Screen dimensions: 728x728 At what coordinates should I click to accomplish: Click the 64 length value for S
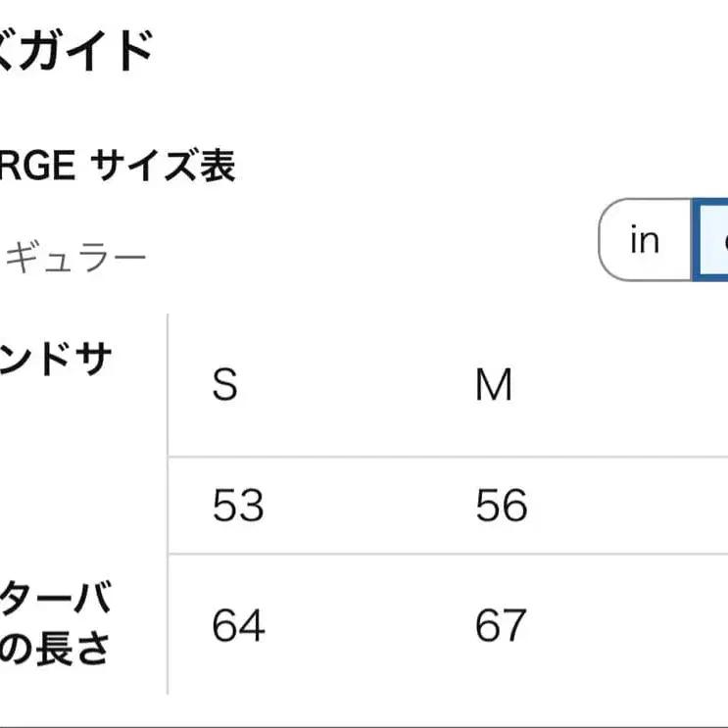(239, 625)
